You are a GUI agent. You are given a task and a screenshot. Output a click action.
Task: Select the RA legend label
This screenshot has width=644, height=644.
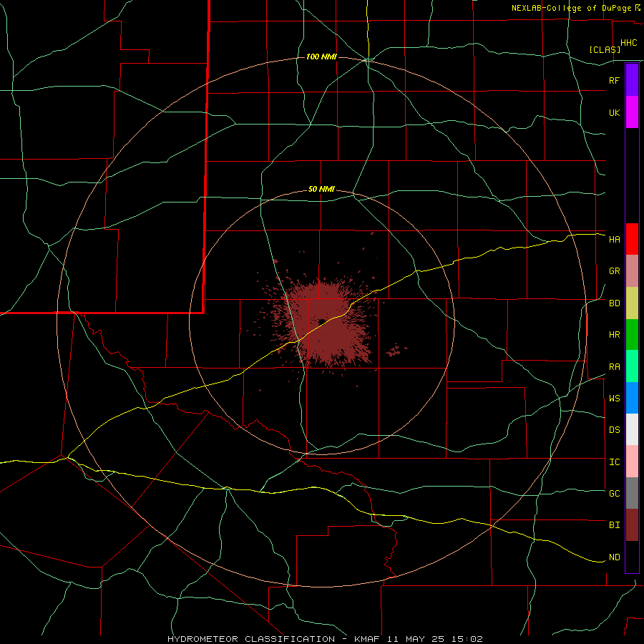point(614,367)
